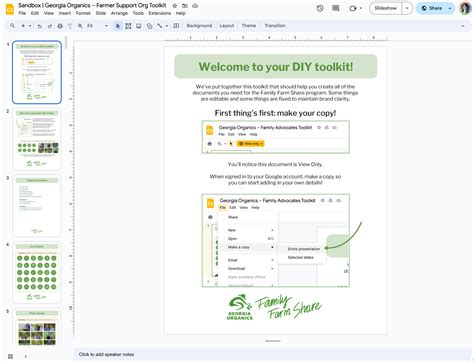Open the Extensions menu

click(x=160, y=13)
